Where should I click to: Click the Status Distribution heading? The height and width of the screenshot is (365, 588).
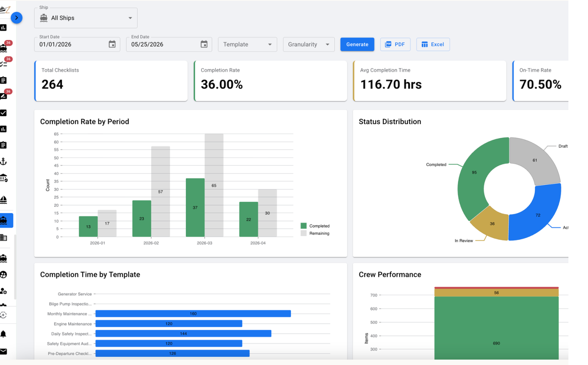pos(390,122)
